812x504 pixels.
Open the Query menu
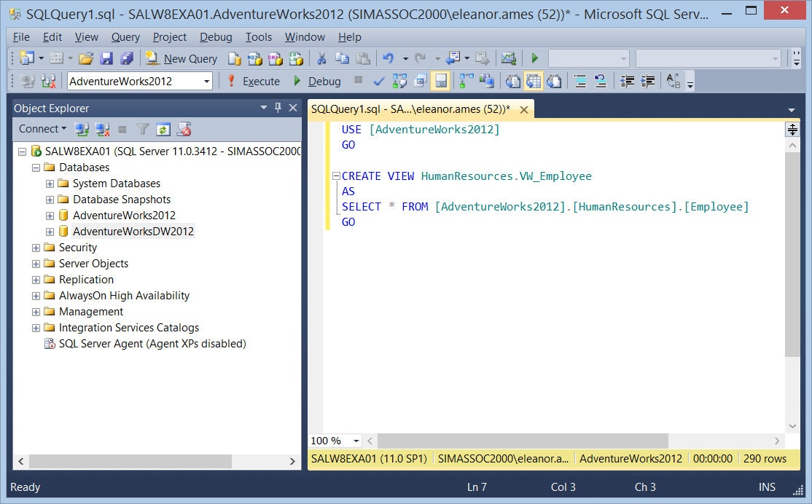point(125,37)
